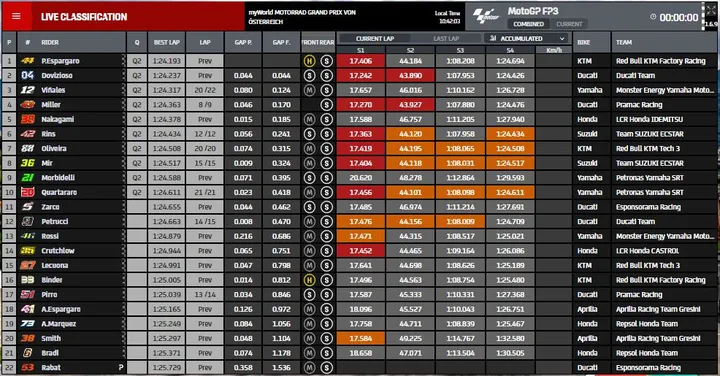720x376 pixels.
Task: Open the hamburger menu
Action: coord(16,17)
